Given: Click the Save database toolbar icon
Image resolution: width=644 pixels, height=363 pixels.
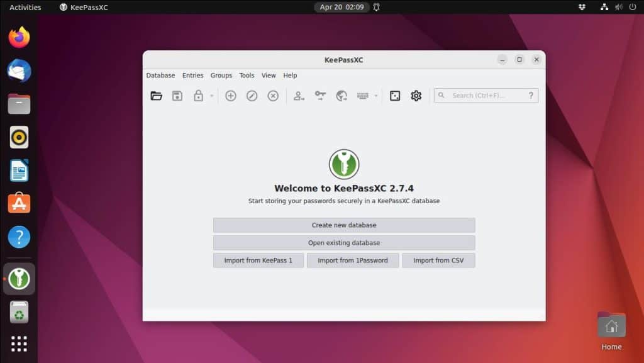Looking at the screenshot, I should pyautogui.click(x=177, y=96).
